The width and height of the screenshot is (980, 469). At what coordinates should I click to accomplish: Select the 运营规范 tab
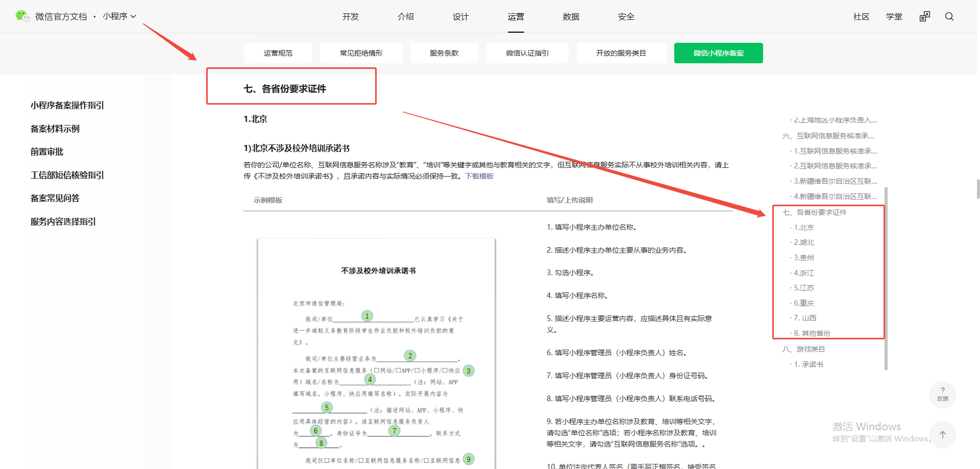click(278, 53)
